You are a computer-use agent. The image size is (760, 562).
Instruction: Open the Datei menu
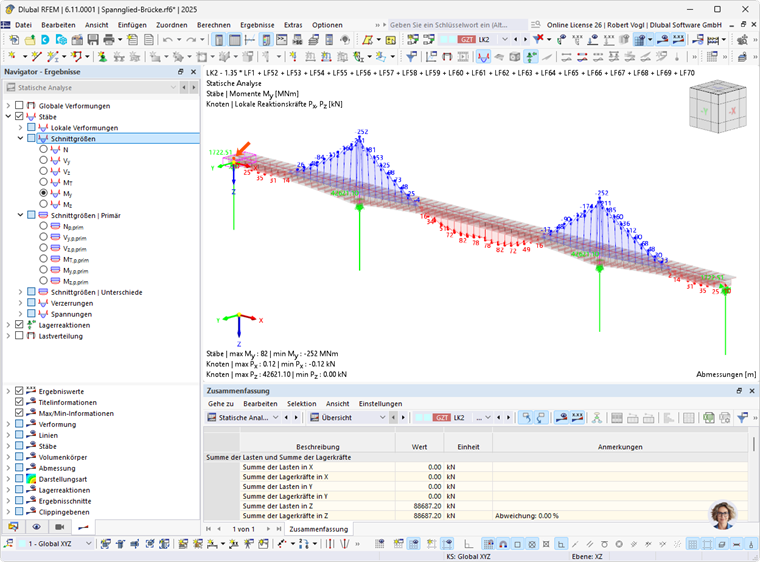pos(23,25)
